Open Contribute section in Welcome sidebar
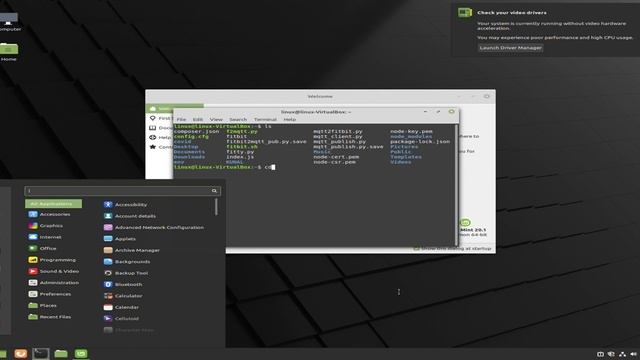This screenshot has width=640, height=360. point(160,147)
